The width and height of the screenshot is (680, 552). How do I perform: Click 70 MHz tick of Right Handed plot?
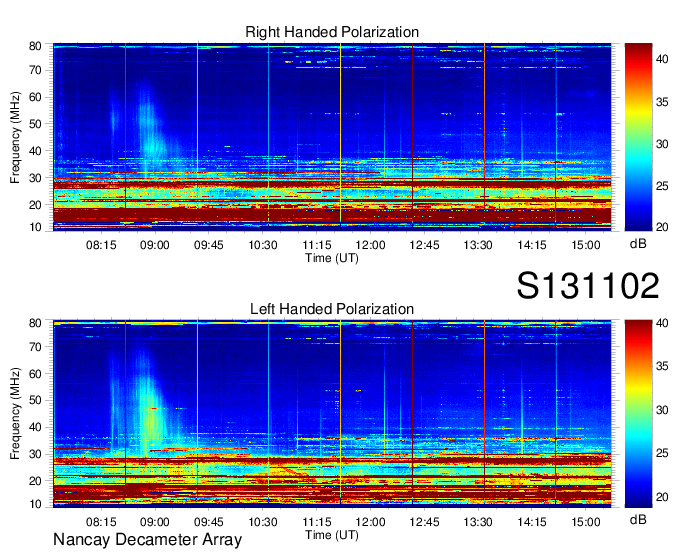pyautogui.click(x=35, y=70)
